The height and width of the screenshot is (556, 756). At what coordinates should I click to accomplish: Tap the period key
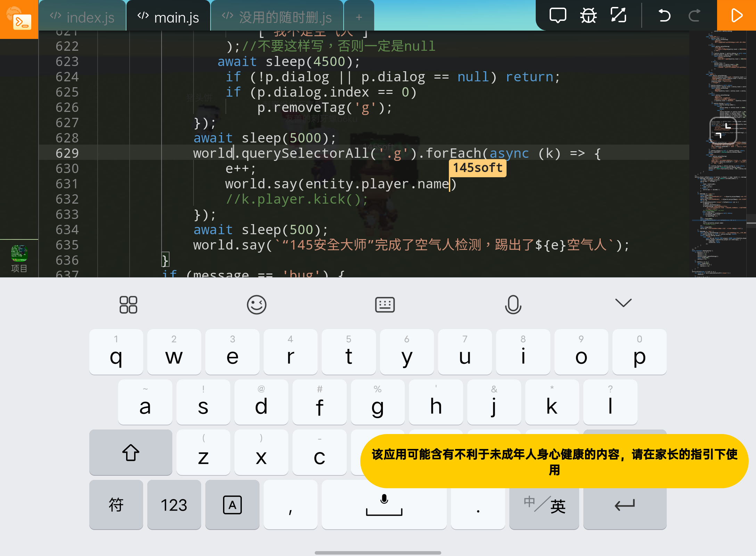pos(478,505)
